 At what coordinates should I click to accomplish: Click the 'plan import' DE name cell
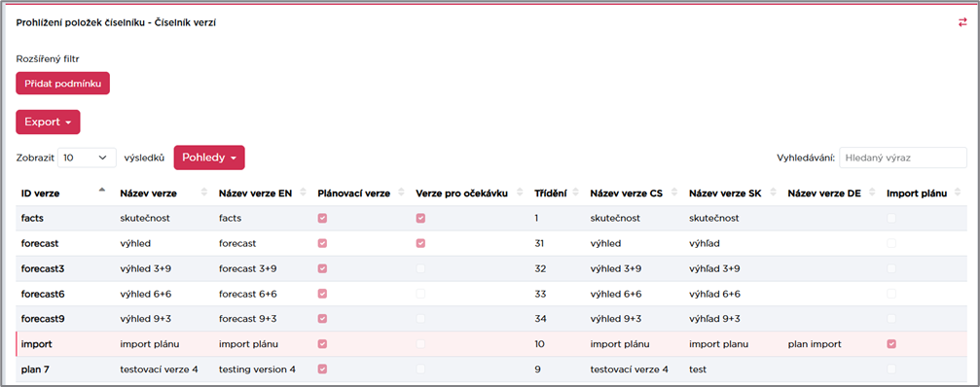[x=815, y=343]
